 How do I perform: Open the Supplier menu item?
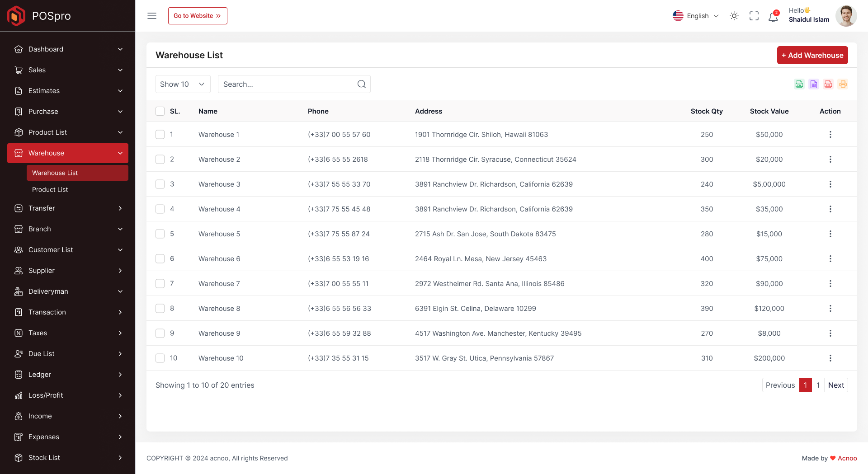click(x=68, y=271)
